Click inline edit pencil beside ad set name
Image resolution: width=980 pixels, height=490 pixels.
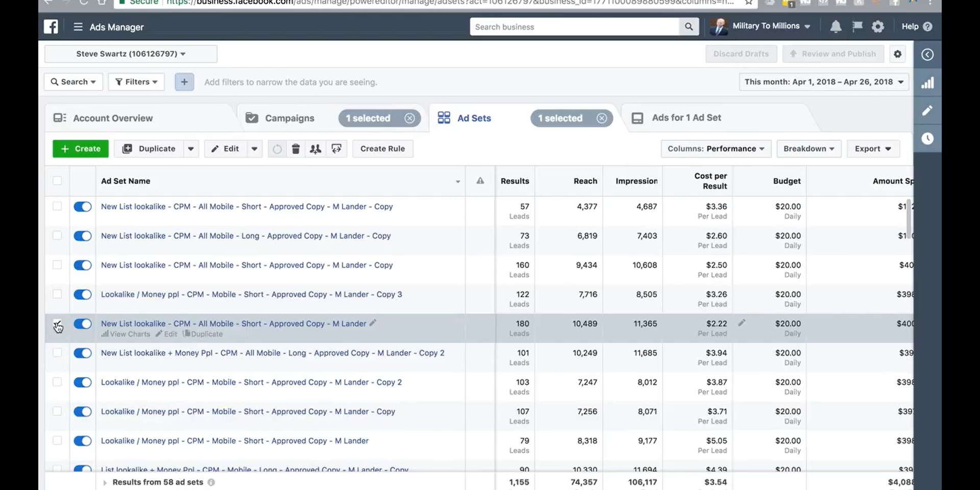[x=373, y=323]
